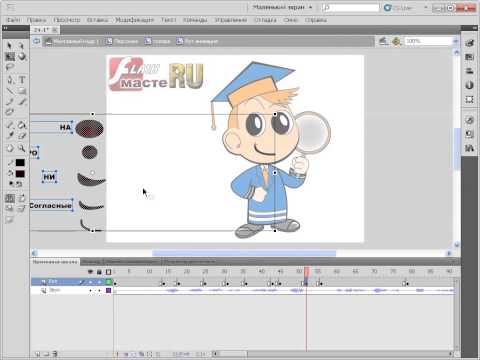Toggle lock all layers padlock icon

[99, 272]
